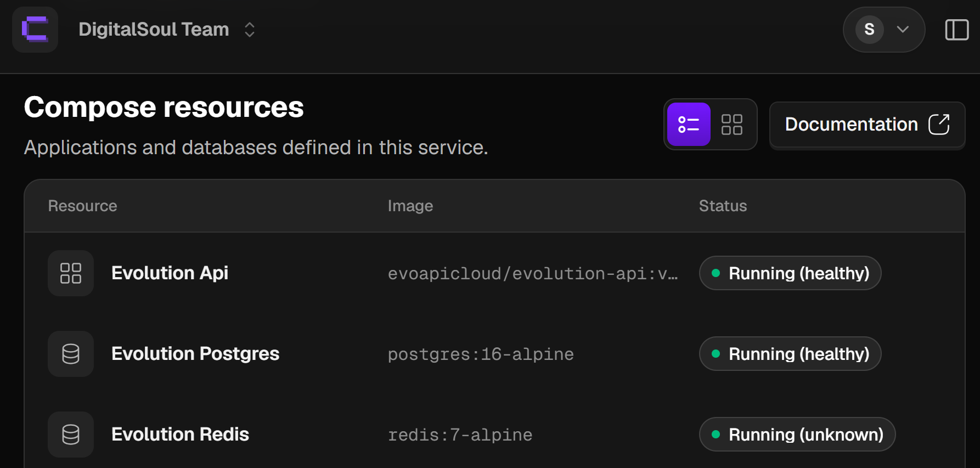Select the evoapicloud/evolution-api image text
980x468 pixels.
(533, 273)
